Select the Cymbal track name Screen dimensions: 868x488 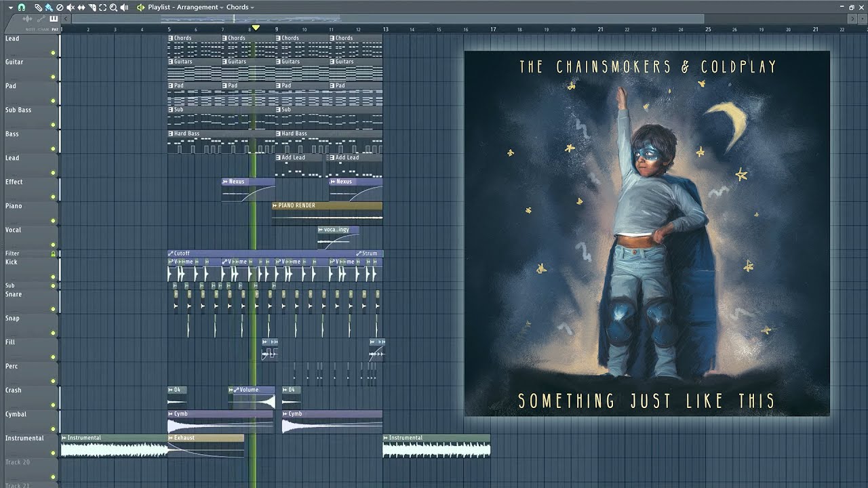point(16,414)
